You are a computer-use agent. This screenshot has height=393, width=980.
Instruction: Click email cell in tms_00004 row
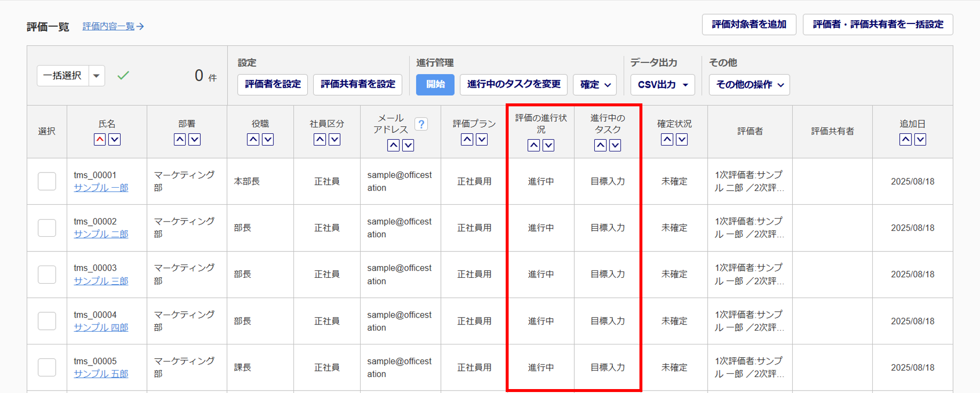(x=399, y=321)
